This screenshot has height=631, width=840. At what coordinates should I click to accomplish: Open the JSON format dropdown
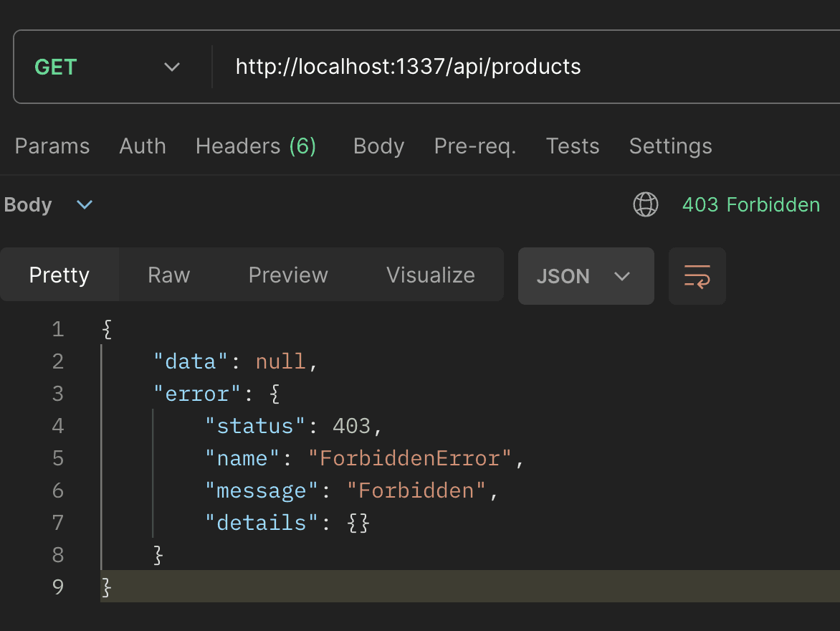pyautogui.click(x=586, y=276)
